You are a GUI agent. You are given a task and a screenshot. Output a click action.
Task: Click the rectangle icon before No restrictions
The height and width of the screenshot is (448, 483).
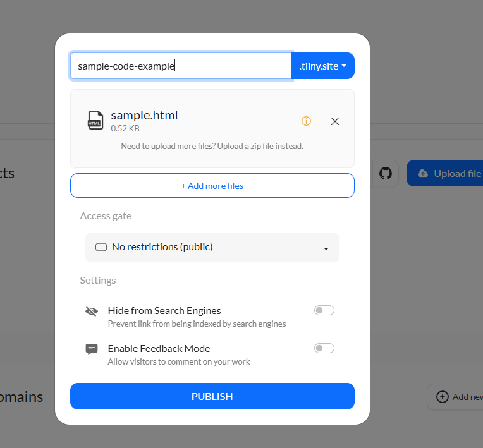click(x=101, y=247)
